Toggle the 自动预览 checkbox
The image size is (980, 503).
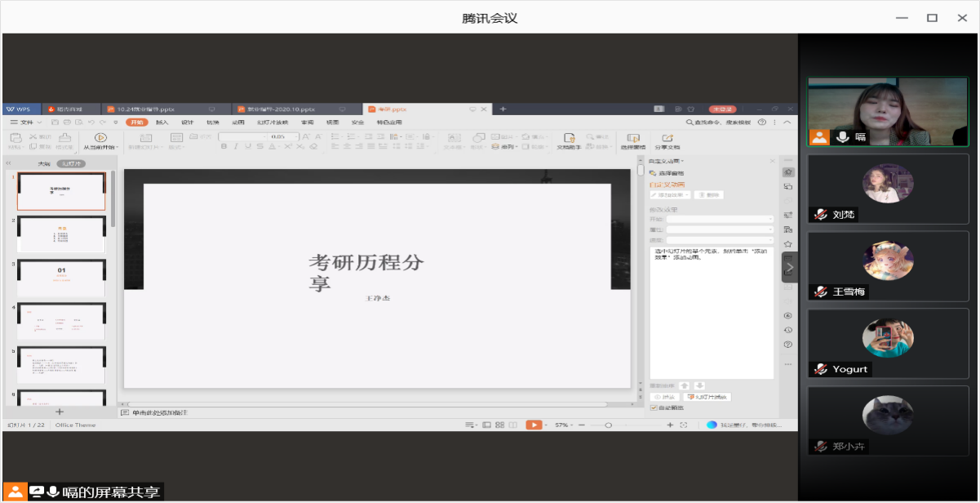654,407
